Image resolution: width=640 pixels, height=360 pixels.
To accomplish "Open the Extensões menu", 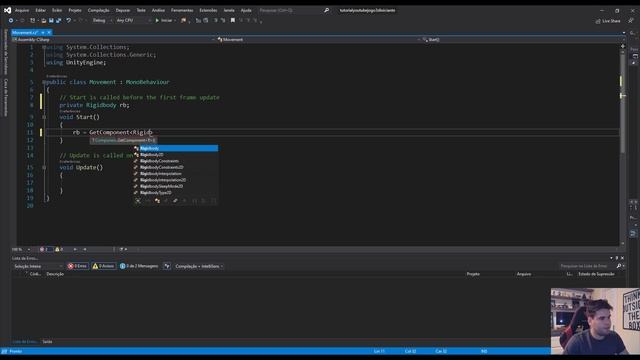I will pos(208,10).
